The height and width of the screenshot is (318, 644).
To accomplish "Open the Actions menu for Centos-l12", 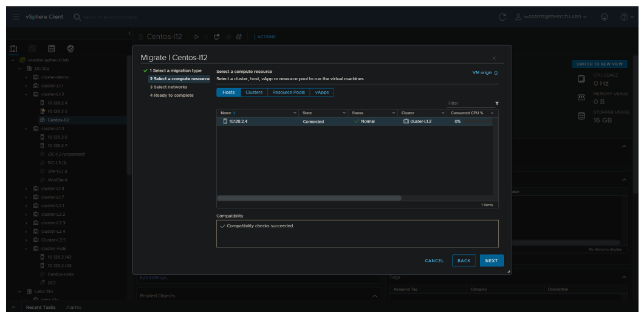I will pos(264,36).
